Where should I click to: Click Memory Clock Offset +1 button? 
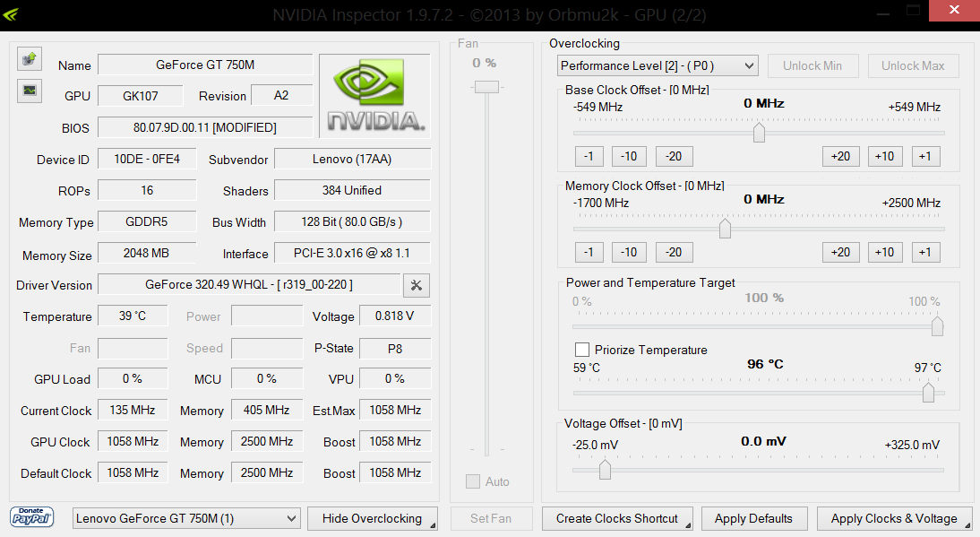pos(925,252)
